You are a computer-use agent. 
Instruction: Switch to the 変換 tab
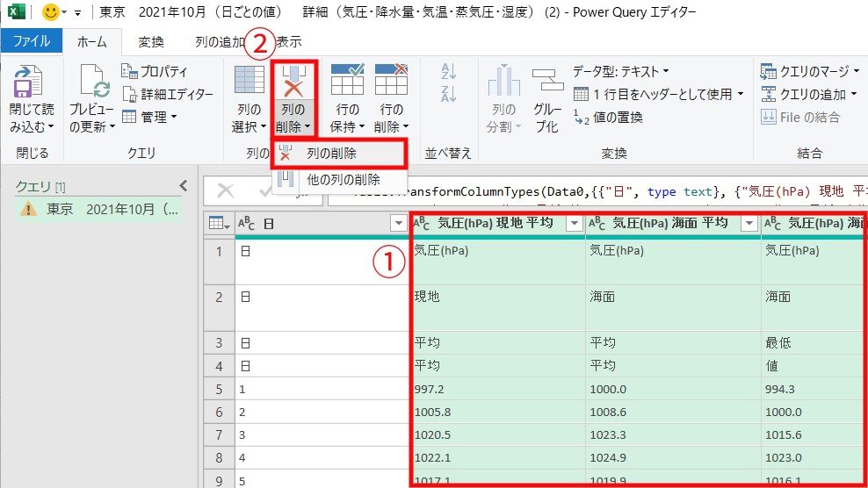click(150, 41)
